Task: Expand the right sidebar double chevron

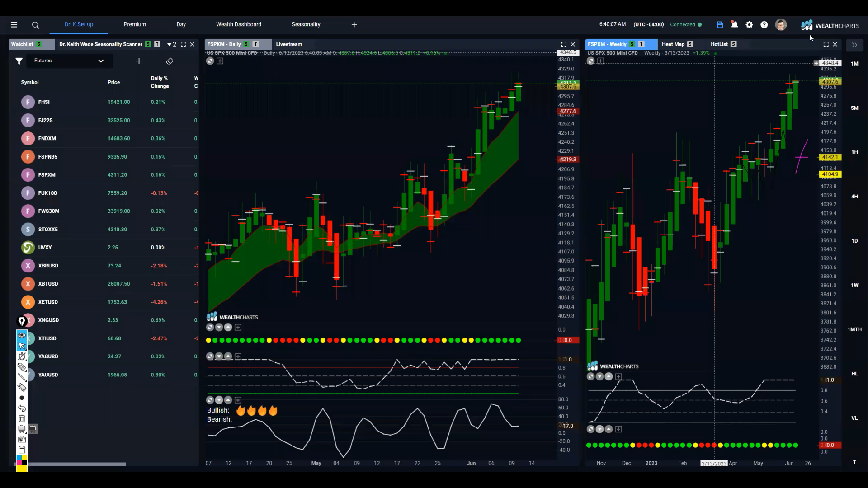Action: point(854,45)
